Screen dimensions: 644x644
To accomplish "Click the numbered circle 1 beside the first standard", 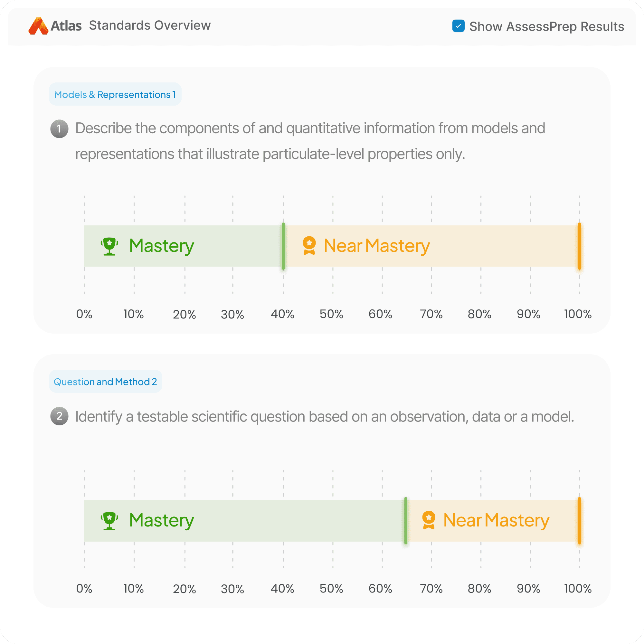I will pyautogui.click(x=59, y=128).
